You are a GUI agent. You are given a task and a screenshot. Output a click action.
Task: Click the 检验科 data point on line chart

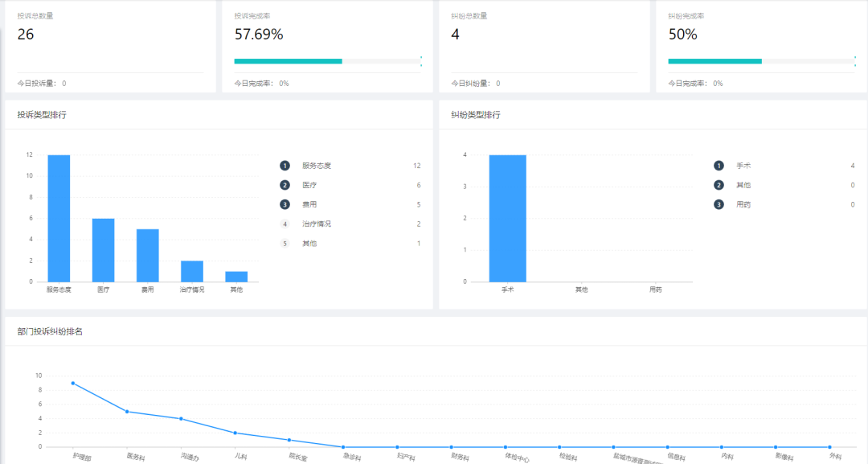coord(559,447)
